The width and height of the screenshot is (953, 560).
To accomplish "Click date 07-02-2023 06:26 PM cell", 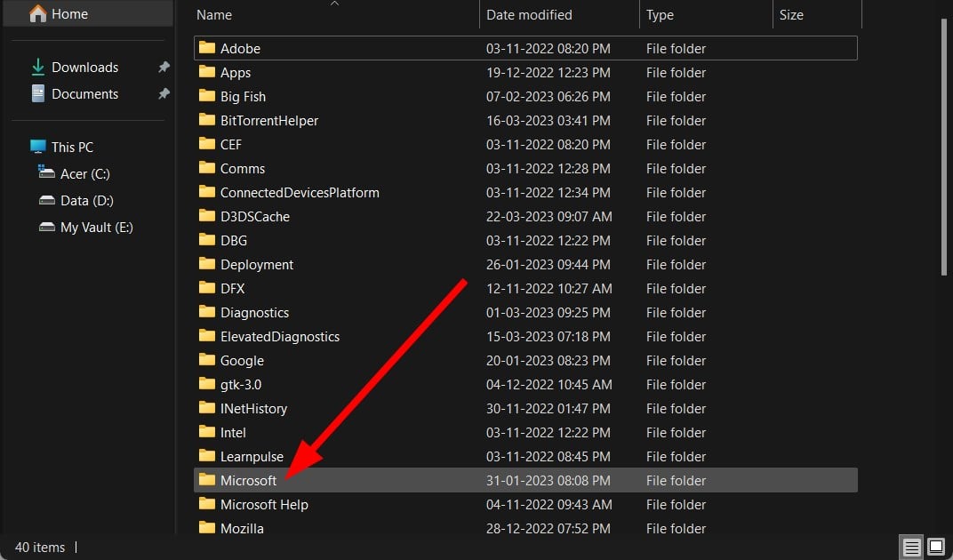I will click(x=549, y=97).
